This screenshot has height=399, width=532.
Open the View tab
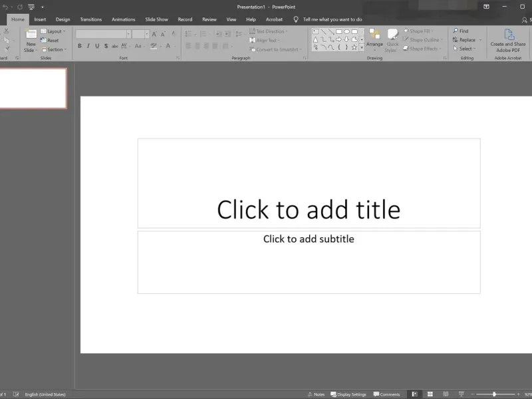231,19
